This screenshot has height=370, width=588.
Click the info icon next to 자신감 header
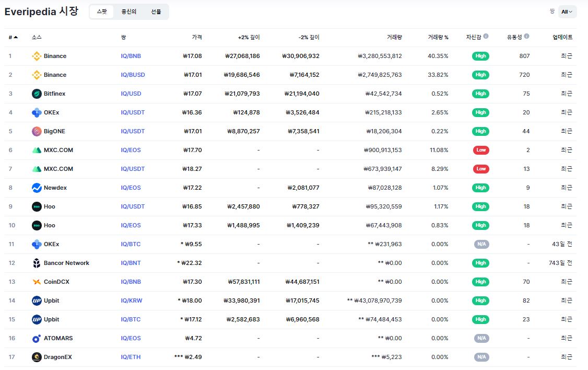coord(486,37)
